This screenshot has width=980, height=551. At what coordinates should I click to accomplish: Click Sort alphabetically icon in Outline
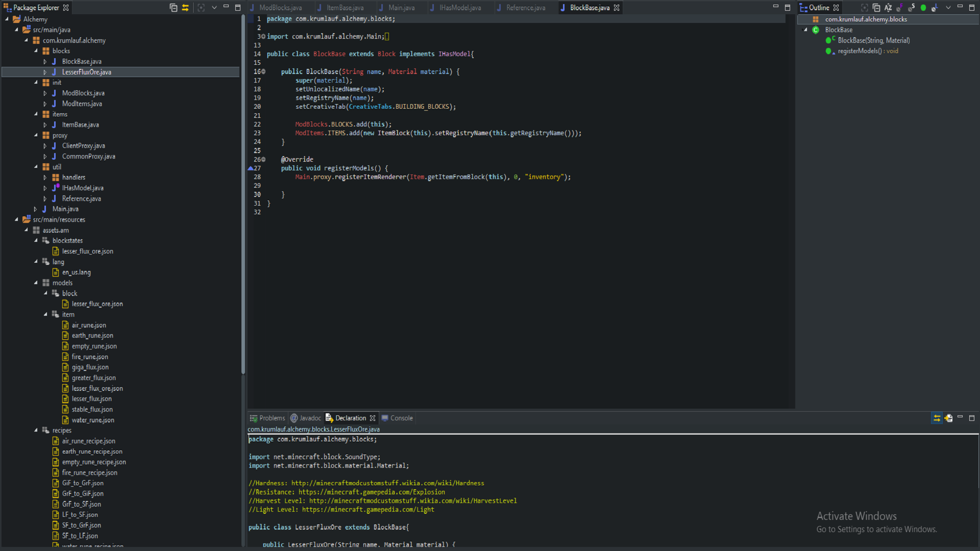888,8
